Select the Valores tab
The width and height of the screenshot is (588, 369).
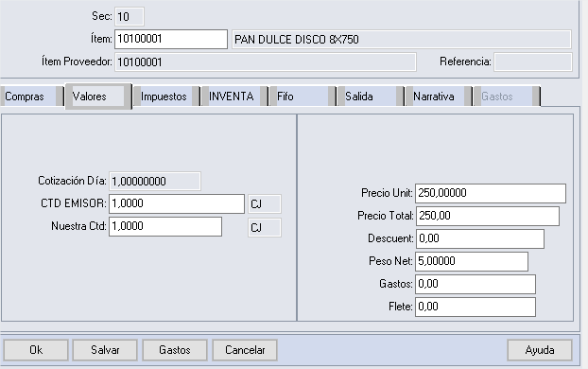98,97
